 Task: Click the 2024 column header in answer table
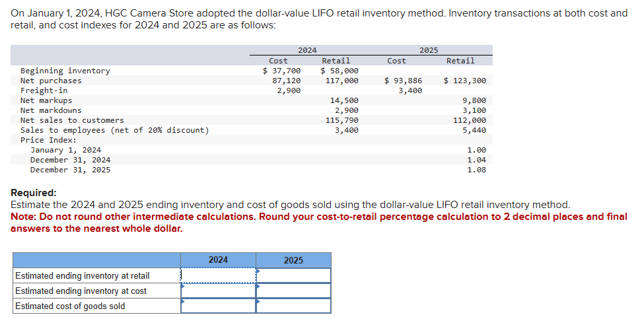[x=219, y=260]
